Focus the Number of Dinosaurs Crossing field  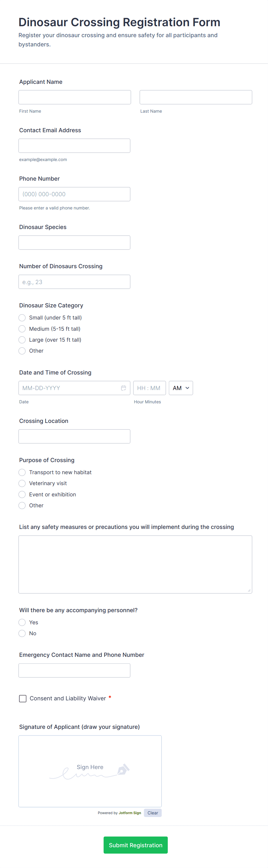click(x=74, y=282)
